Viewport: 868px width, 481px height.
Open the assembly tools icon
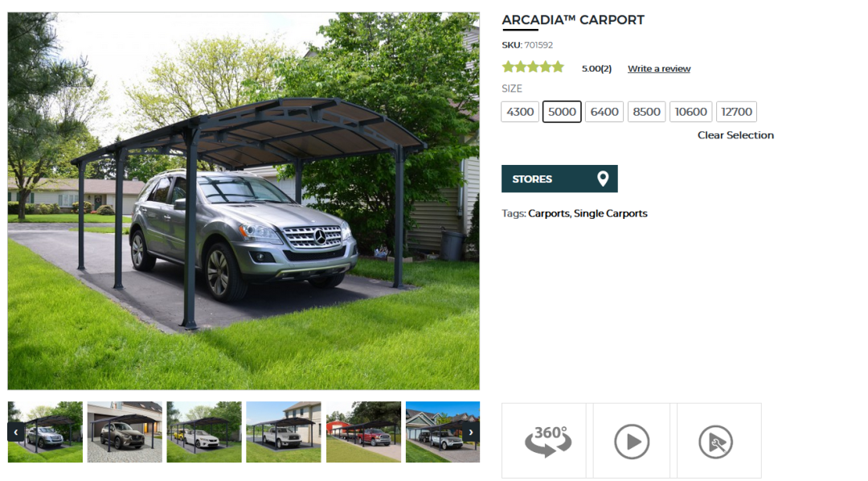(x=716, y=442)
